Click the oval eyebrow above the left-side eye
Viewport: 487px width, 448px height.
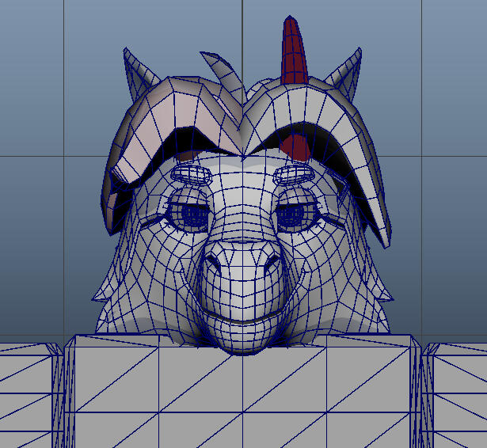coord(192,174)
